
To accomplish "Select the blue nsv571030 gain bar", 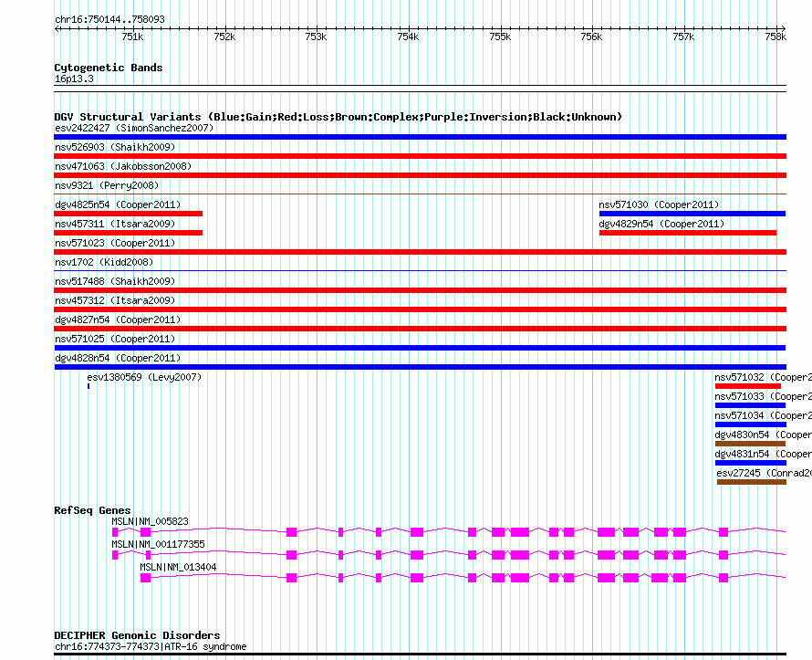I will [x=692, y=214].
